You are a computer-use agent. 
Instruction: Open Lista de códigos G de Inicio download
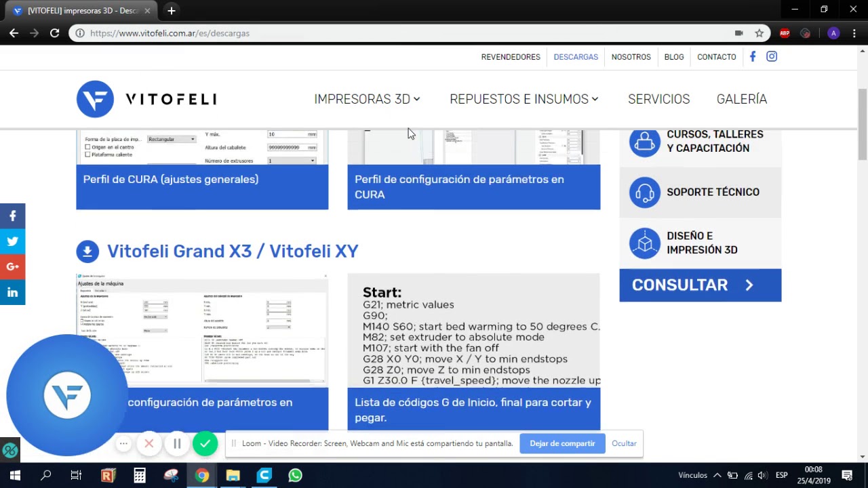(x=473, y=409)
